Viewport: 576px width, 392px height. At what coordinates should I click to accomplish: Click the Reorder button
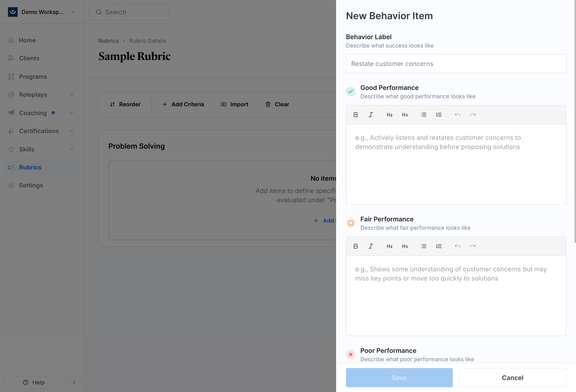click(x=125, y=104)
